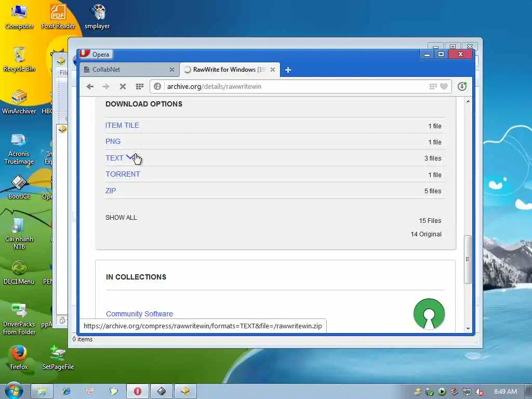532x399 pixels.
Task: Open File Explorer from the taskbar
Action: pyautogui.click(x=42, y=392)
